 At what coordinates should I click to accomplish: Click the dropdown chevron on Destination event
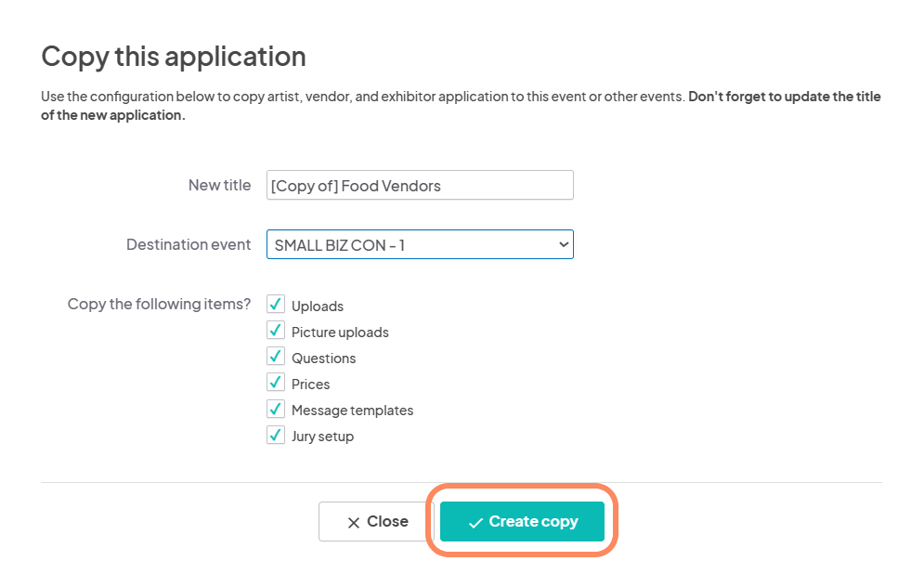(x=563, y=243)
